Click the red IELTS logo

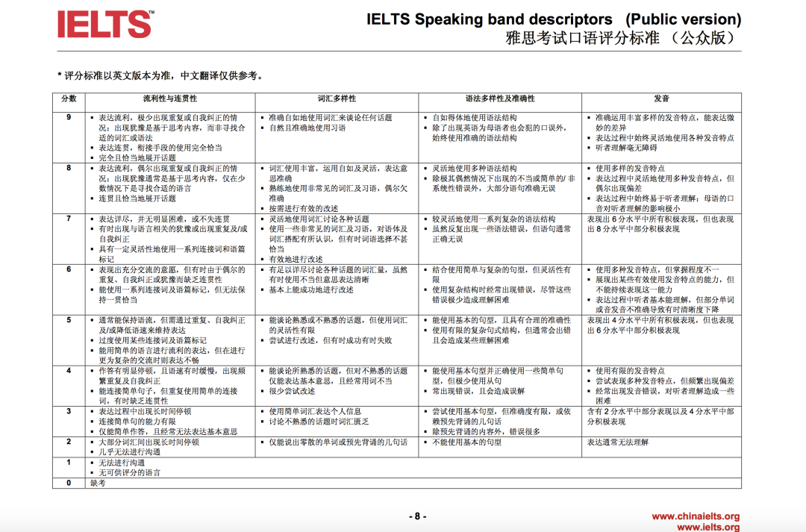(x=105, y=25)
